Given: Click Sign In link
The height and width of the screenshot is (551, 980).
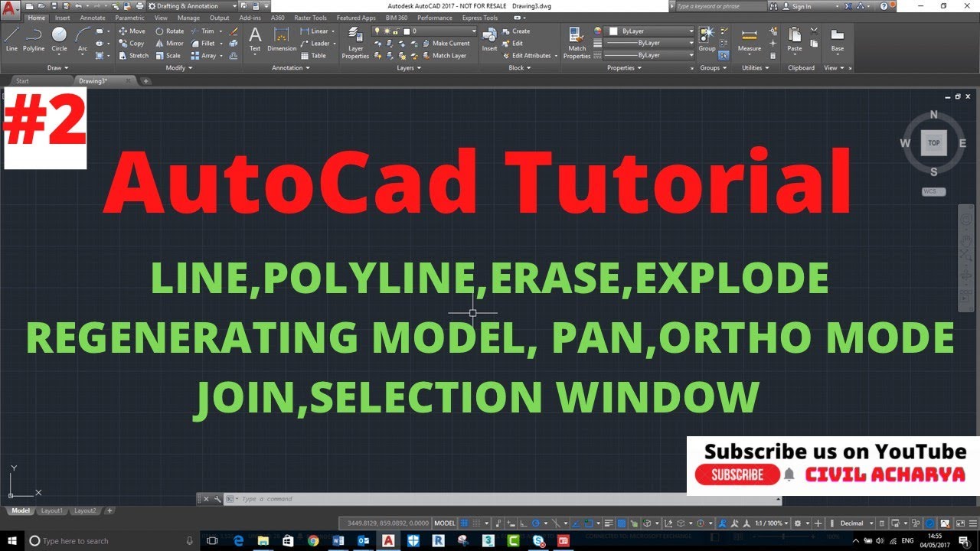Looking at the screenshot, I should click(796, 6).
